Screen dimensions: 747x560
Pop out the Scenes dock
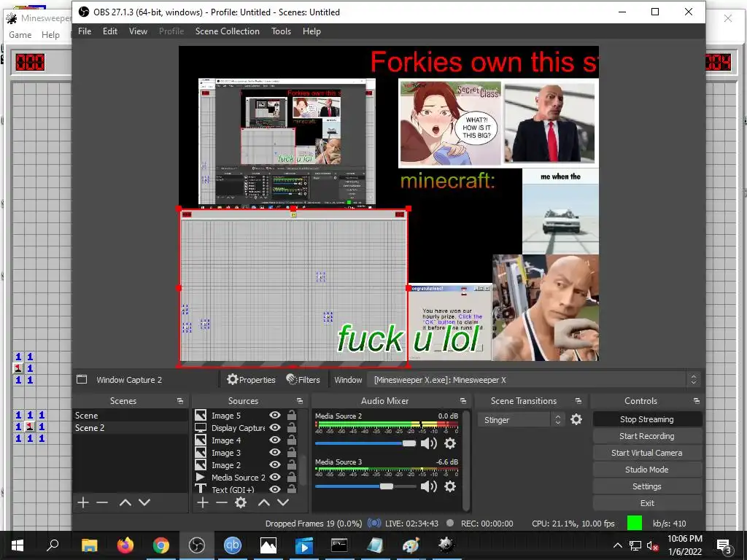pos(180,401)
